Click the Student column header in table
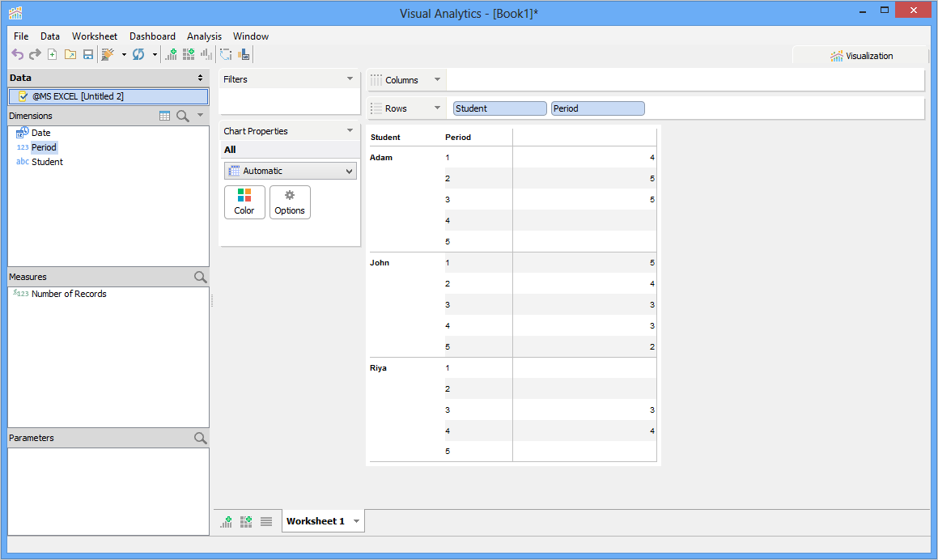 point(385,137)
